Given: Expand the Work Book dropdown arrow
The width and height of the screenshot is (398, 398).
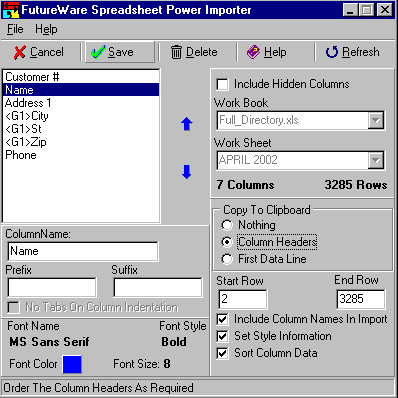Looking at the screenshot, I should (x=376, y=120).
